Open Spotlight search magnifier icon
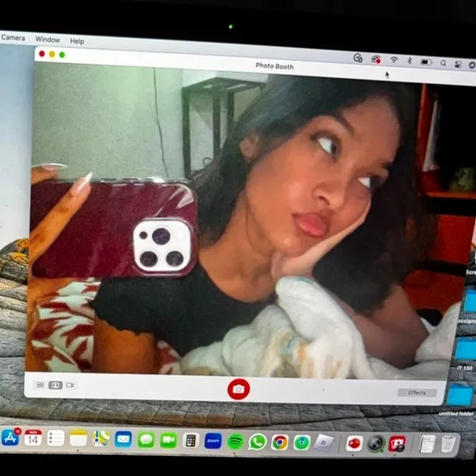The width and height of the screenshot is (476, 476). (443, 63)
